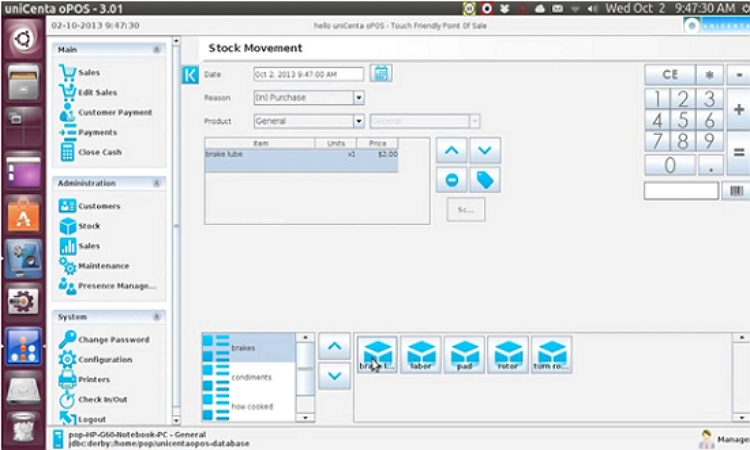750x450 pixels.
Task: Click the barcode button beside the keypad field
Action: tap(736, 191)
